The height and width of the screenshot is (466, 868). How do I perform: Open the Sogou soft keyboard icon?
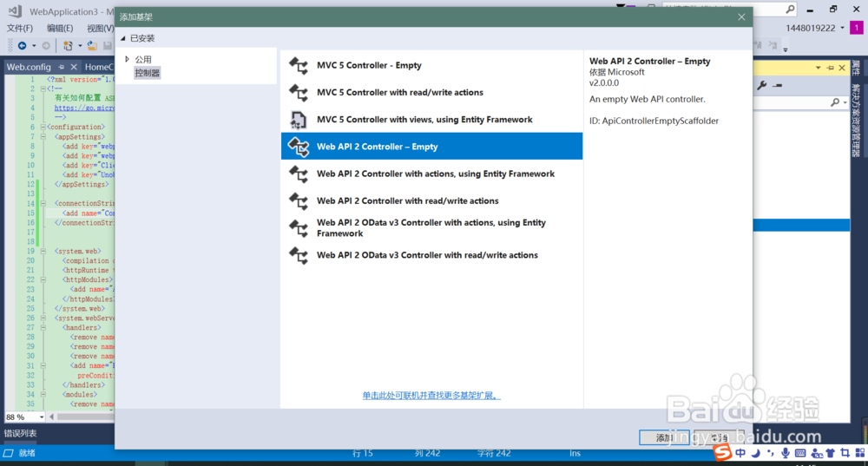(x=800, y=453)
